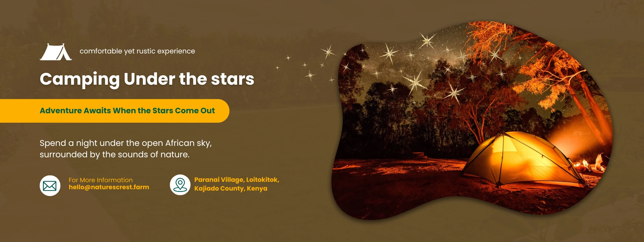Click the envelope email icon
Viewport: 644px width, 242px height.
pyautogui.click(x=50, y=186)
